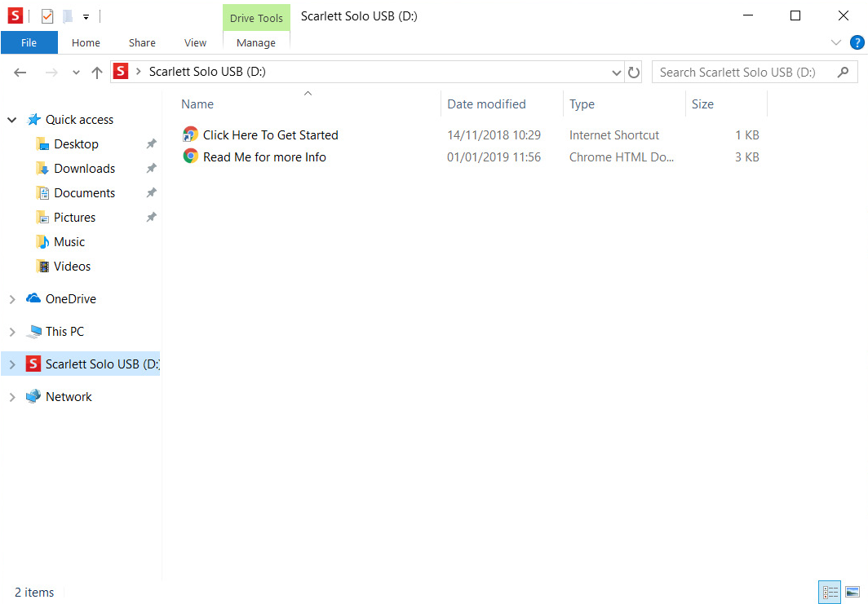This screenshot has width=868, height=604.
Task: Click the 14/11/2018 10:29 date cell
Action: click(x=494, y=135)
